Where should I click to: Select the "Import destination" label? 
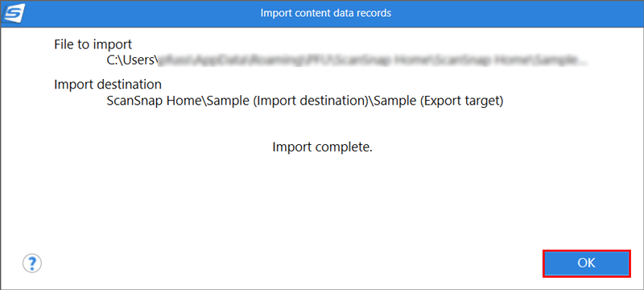pyautogui.click(x=108, y=85)
